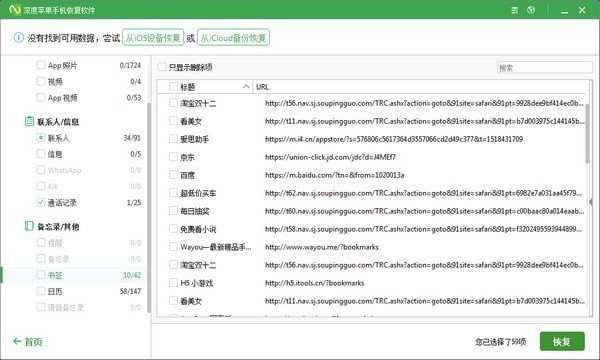600x360 pixels.
Task: Open the menu list icon in title bar
Action: pos(515,10)
